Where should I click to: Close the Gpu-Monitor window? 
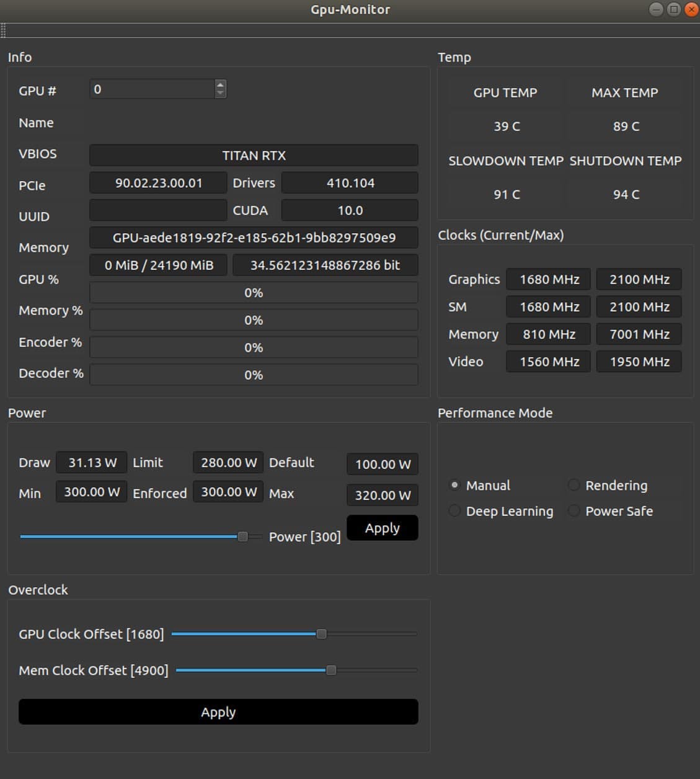pos(691,9)
